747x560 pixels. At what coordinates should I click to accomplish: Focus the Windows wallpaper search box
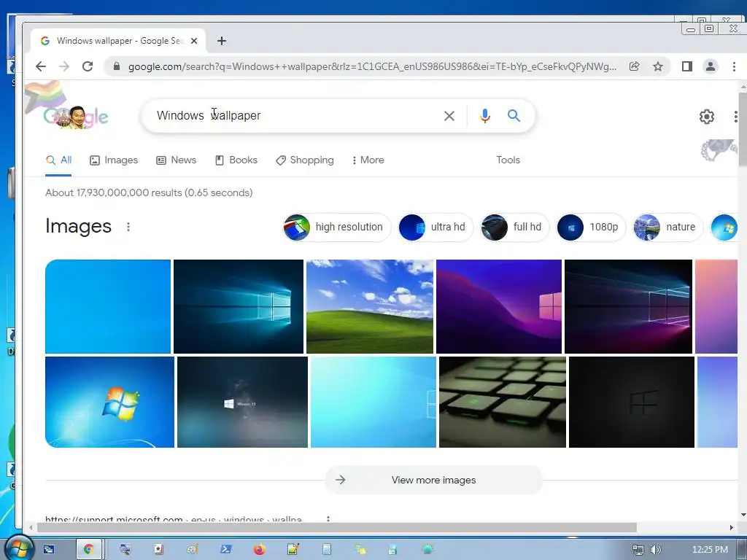295,116
